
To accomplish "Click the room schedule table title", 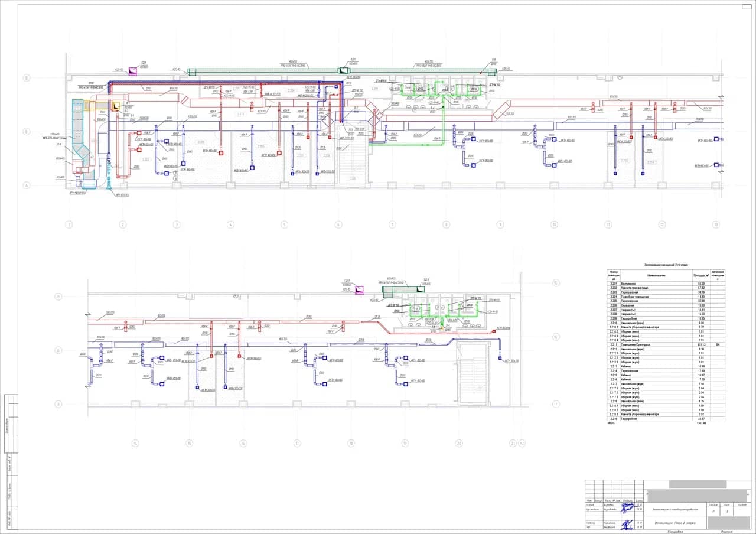I will (666, 265).
